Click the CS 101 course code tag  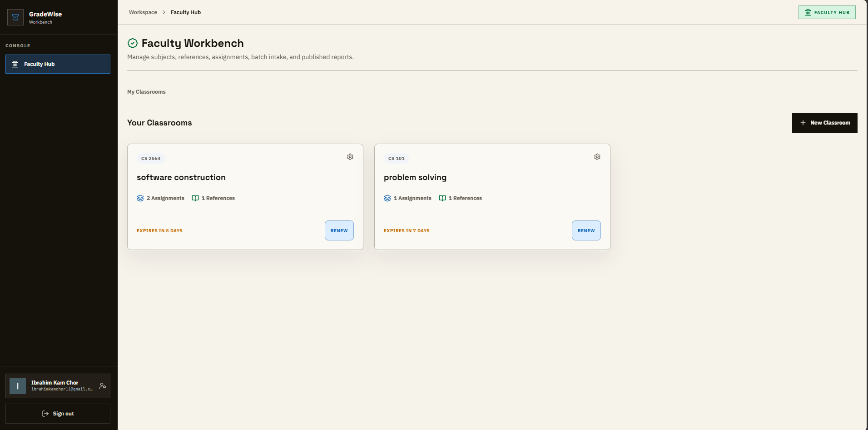(397, 159)
